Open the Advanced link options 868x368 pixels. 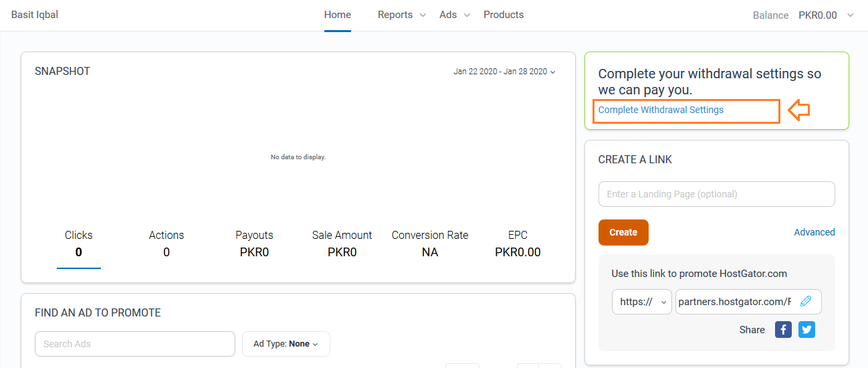(x=815, y=232)
